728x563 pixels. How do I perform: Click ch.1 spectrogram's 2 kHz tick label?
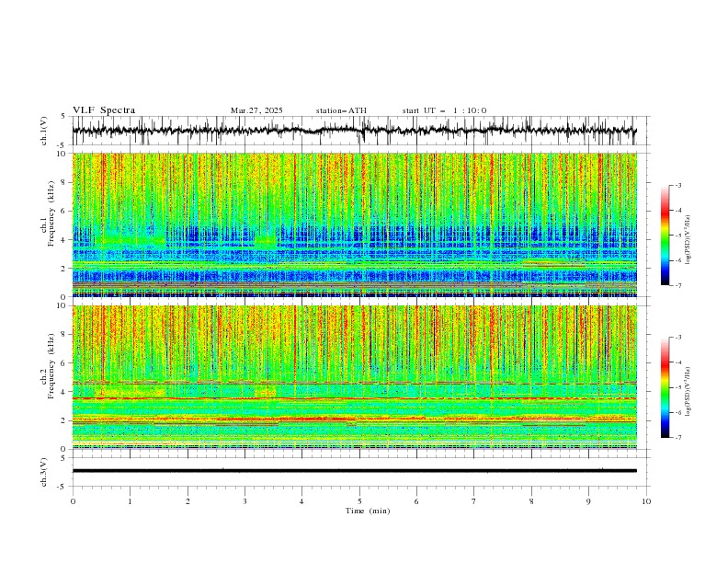pos(64,269)
